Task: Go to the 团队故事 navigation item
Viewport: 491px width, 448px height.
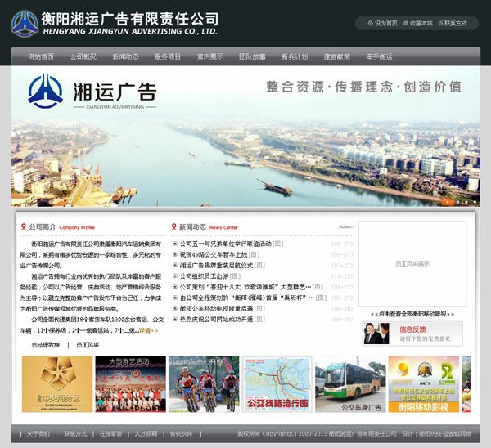Action: (252, 57)
